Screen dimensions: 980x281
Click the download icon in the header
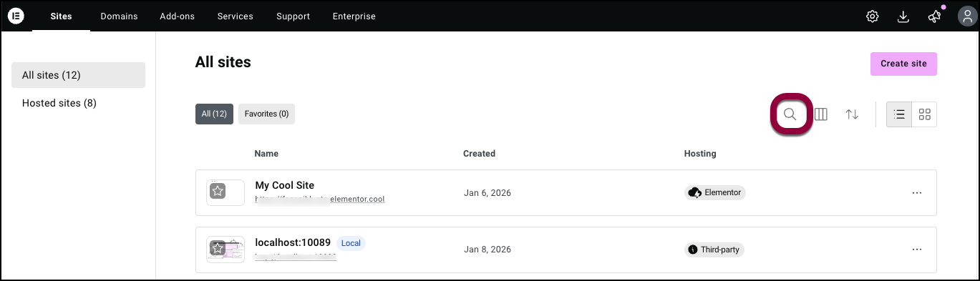[903, 16]
